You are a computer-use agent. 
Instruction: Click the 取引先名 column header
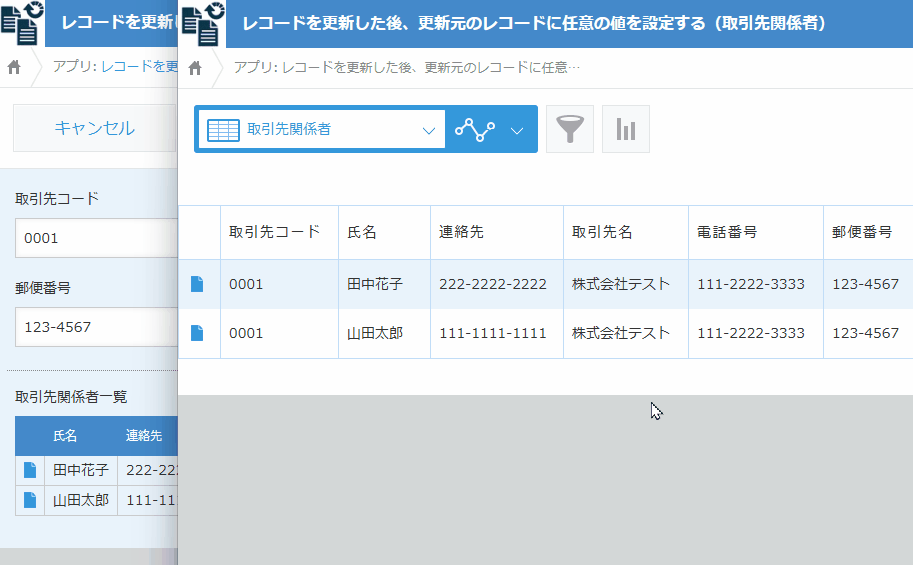(602, 232)
